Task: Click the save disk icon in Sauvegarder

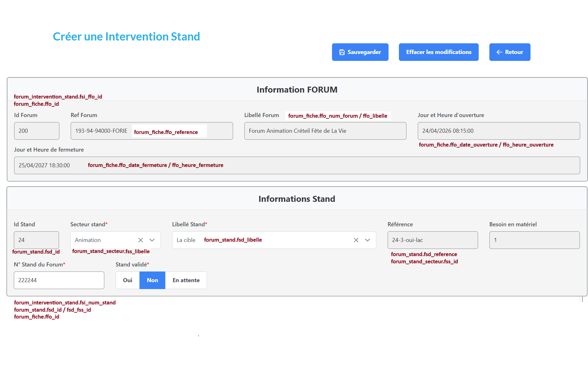Action: (342, 52)
